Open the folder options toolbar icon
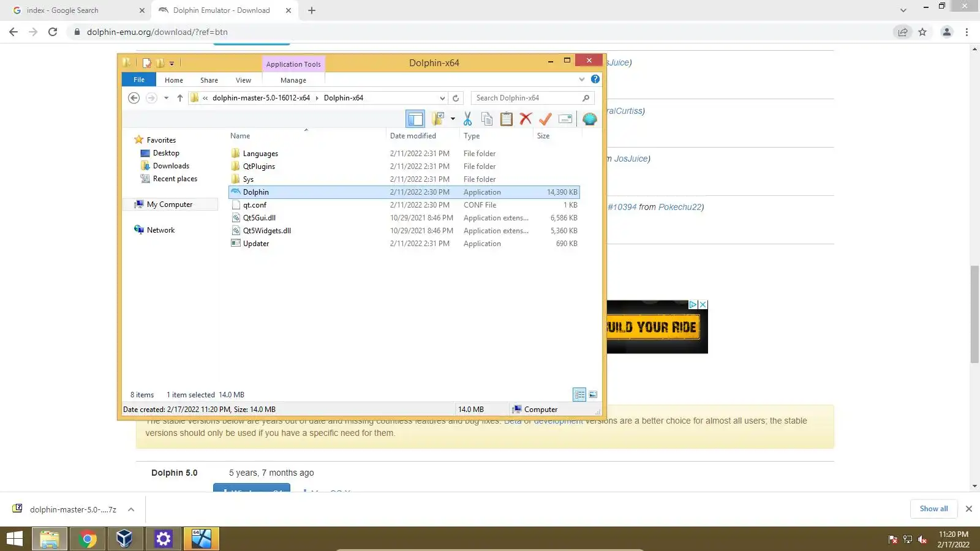The height and width of the screenshot is (551, 980). point(438,119)
